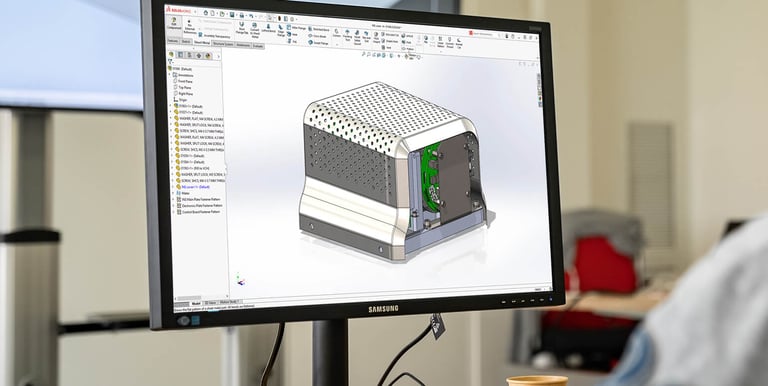
Task: Click the Undo arrow icon
Action: [x=251, y=16]
